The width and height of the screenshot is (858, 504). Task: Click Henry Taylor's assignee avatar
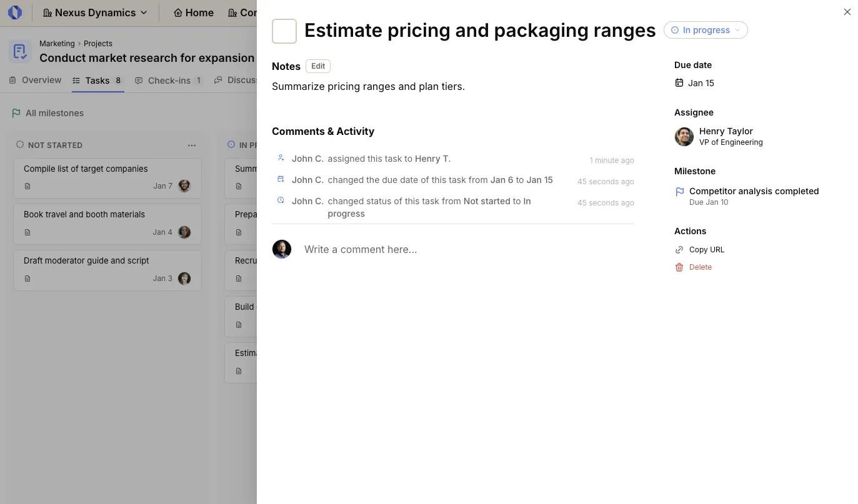(684, 136)
